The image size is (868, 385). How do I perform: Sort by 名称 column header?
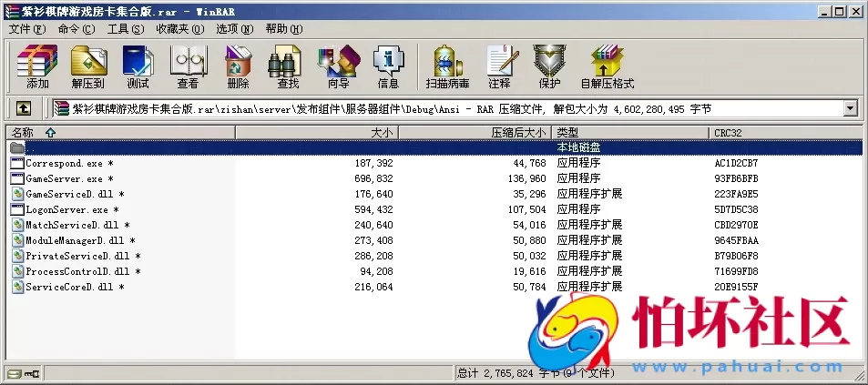pyautogui.click(x=120, y=133)
